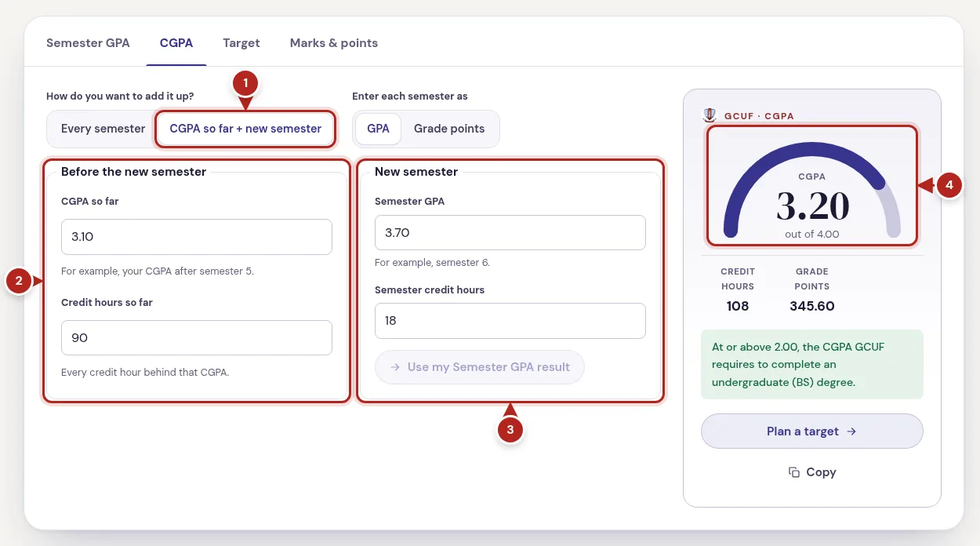Screen dimensions: 980x546
Task: Choose GPA as semester entry mode
Action: (x=378, y=129)
